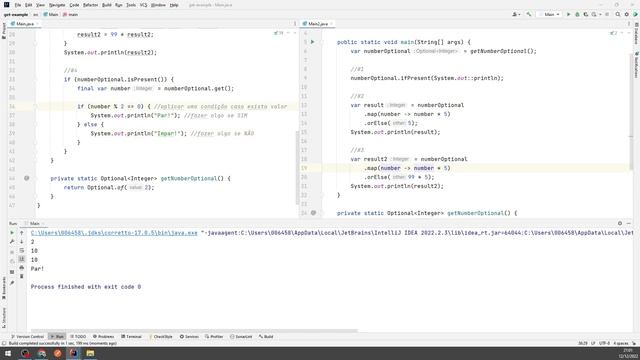Hide the Run tool window with the minus icon

pyautogui.click(x=629, y=223)
